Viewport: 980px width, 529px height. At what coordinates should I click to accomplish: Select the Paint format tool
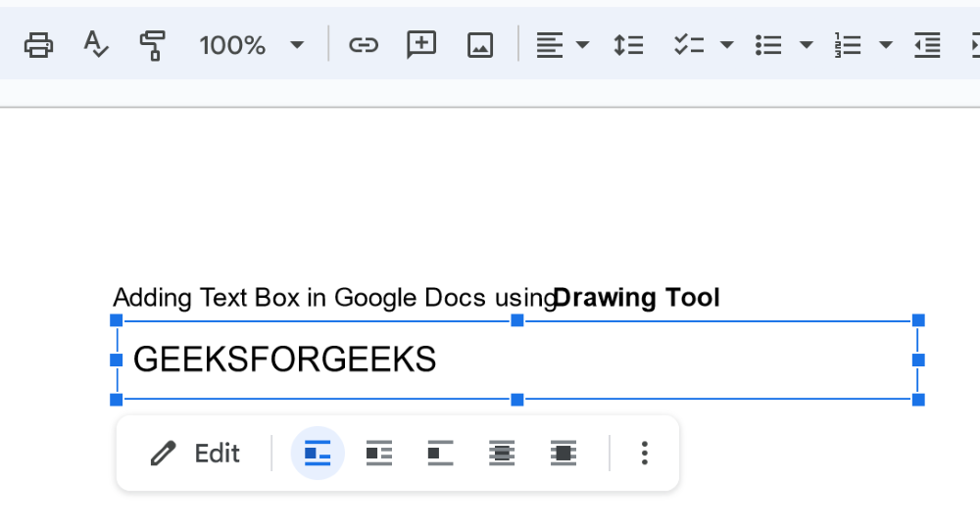tap(153, 46)
